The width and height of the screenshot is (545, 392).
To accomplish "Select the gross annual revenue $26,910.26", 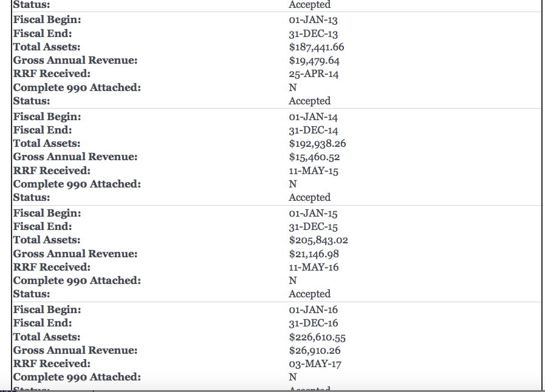I will pos(315,350).
